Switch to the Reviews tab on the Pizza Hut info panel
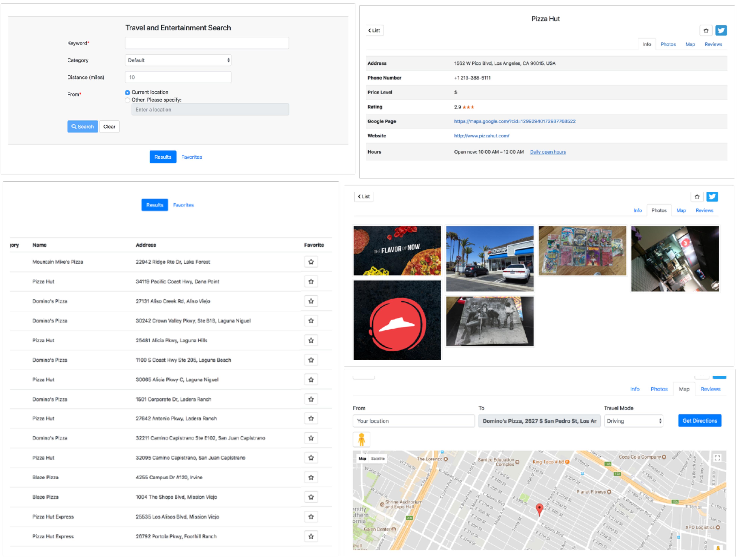 point(713,44)
